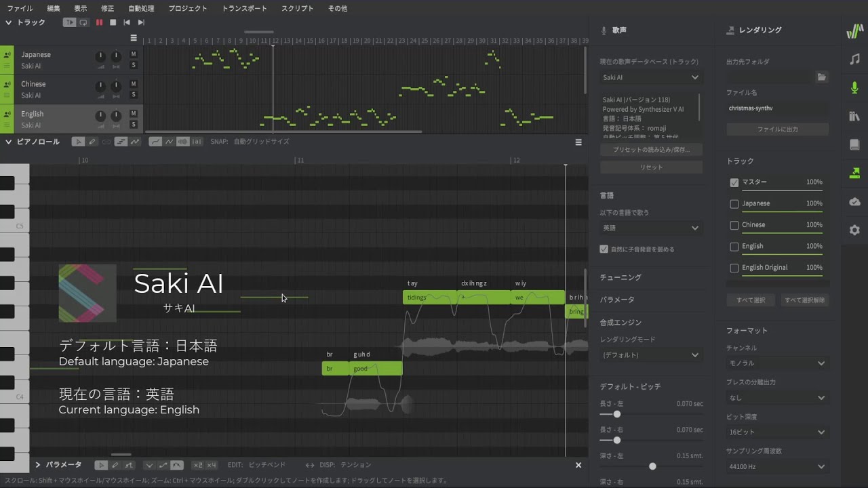Viewport: 868px width, 488px height.
Task: Click the Synthesizer V logo icon
Action: coord(854,31)
